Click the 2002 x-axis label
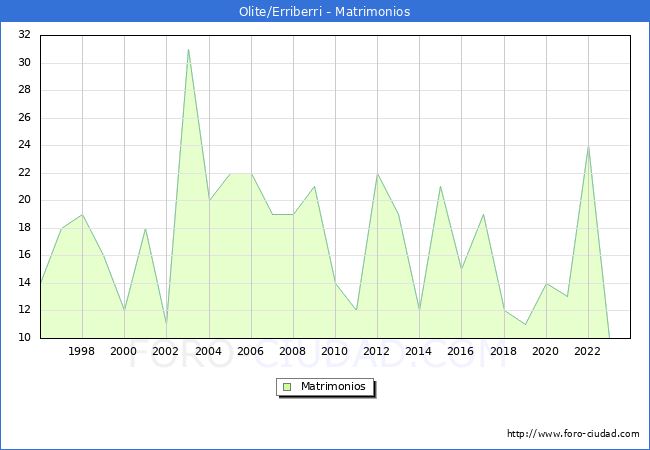 click(x=166, y=351)
